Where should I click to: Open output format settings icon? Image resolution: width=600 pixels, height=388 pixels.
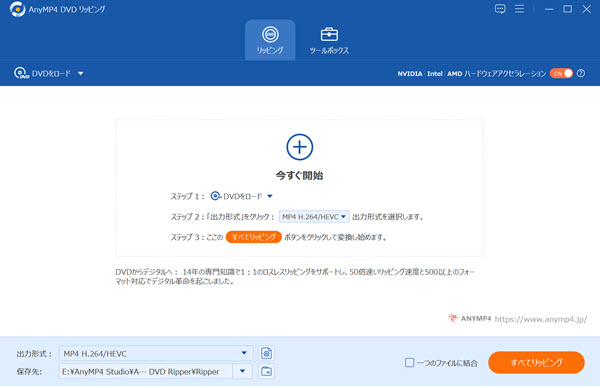pos(267,353)
